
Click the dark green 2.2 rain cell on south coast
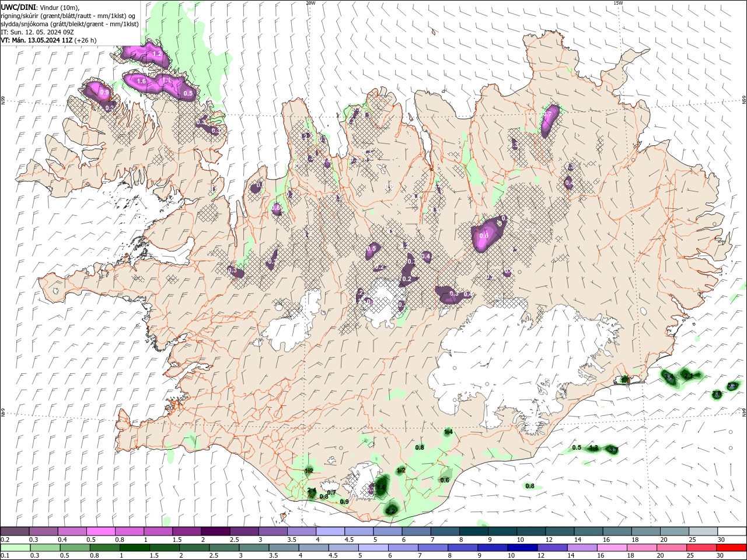pyautogui.click(x=391, y=509)
